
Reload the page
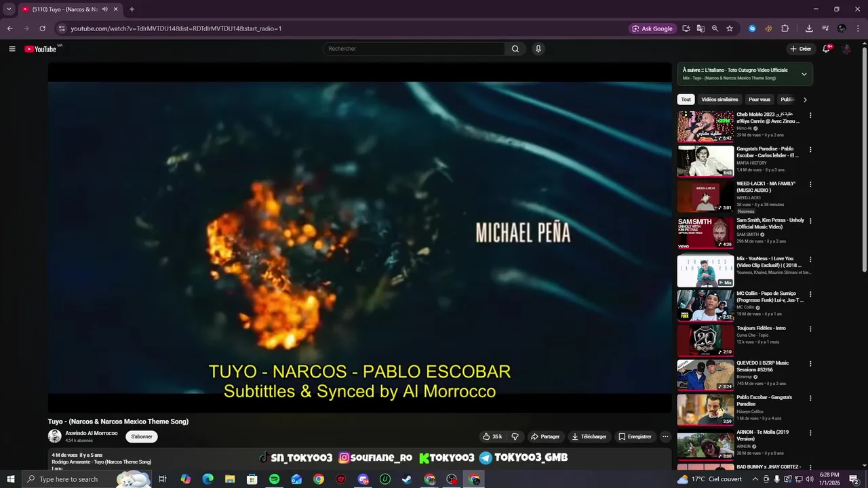coord(42,28)
